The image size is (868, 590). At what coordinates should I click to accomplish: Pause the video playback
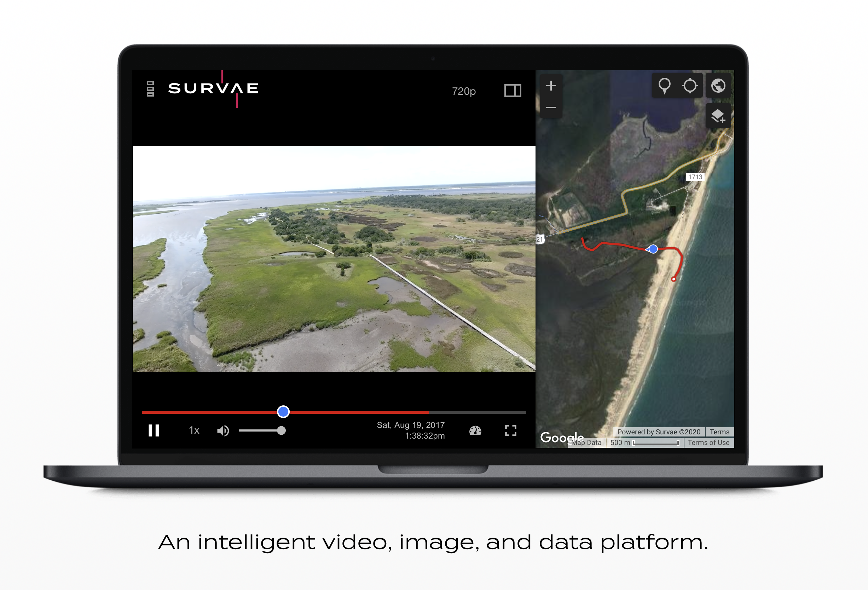[154, 430]
